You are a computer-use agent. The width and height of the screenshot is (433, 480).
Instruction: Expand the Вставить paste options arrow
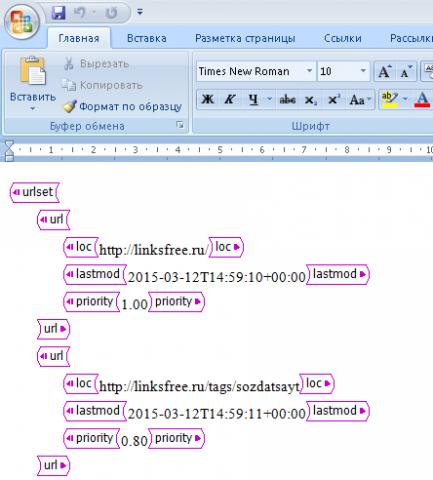click(x=33, y=109)
